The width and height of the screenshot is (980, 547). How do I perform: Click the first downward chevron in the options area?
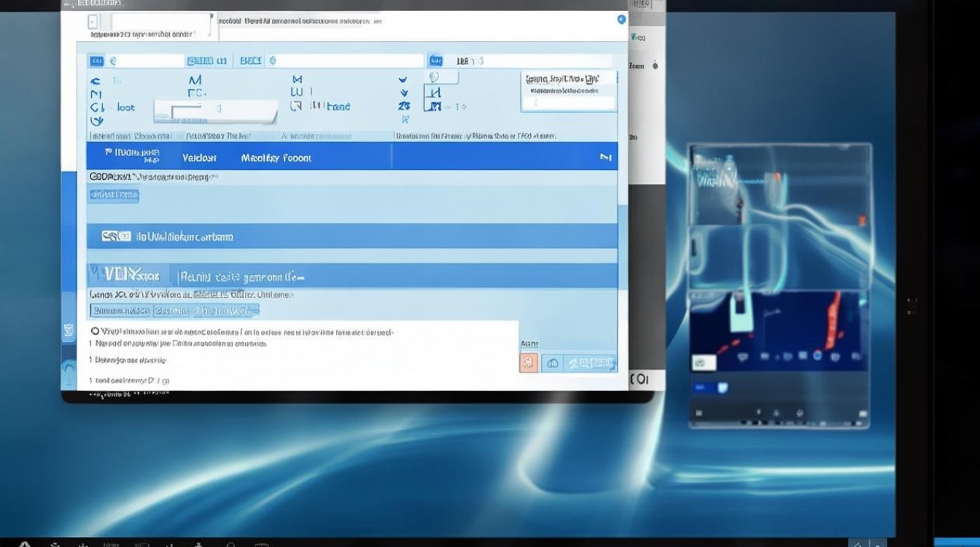coord(402,79)
